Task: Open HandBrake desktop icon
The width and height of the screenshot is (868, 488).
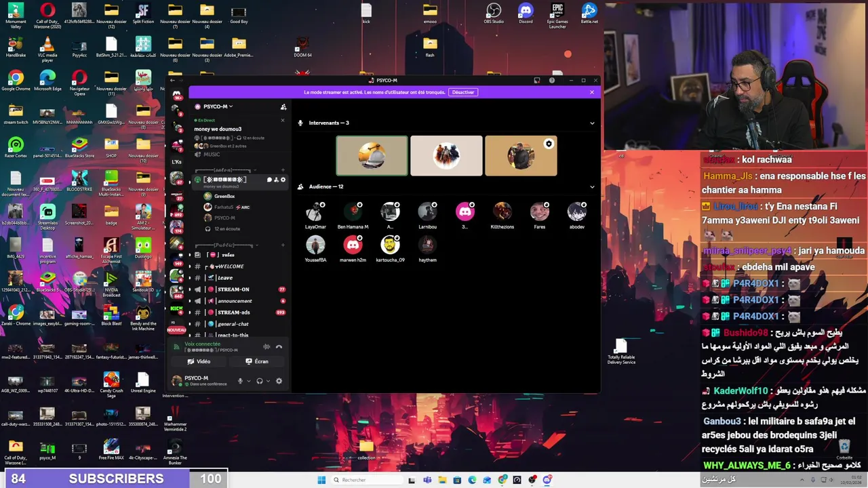Action: 16,47
